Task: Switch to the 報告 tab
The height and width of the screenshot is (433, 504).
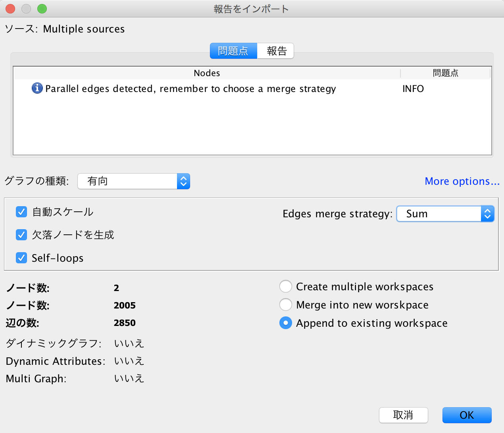Action: 276,51
